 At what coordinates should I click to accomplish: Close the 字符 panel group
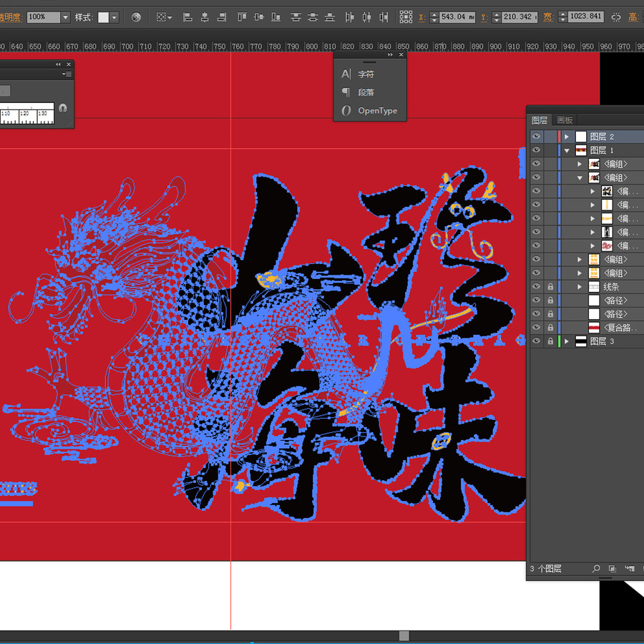401,54
